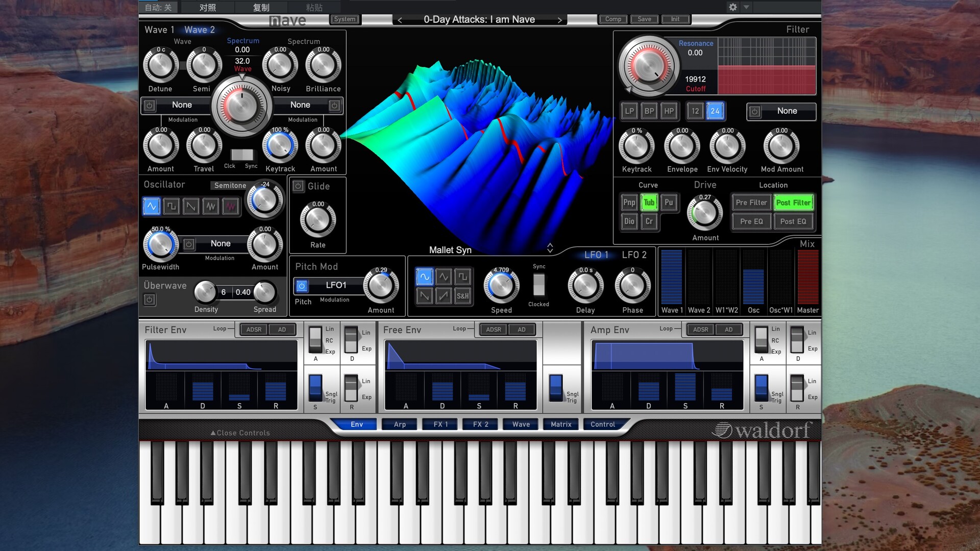Toggle the Clck/Sync switch
980x551 pixels.
pos(241,154)
